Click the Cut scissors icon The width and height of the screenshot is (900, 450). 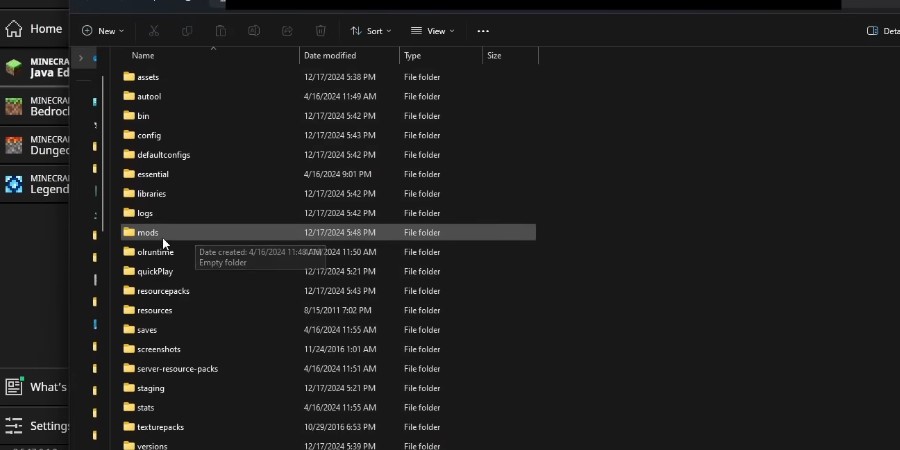(154, 31)
